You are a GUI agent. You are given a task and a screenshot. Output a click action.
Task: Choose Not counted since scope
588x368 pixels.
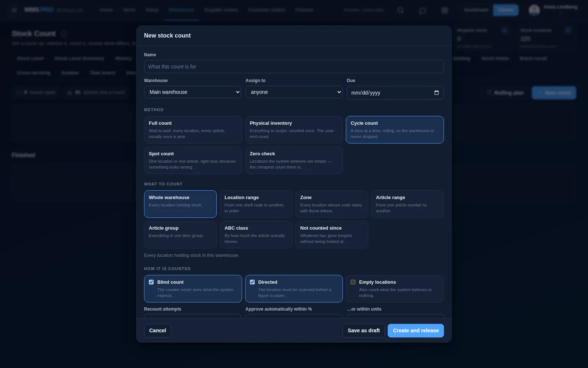click(332, 235)
